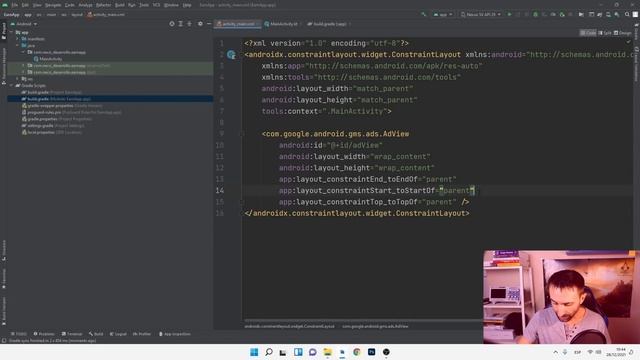Switch to activity_main.xml editor tab
Viewport: 640px width, 360px height.
coord(238,24)
